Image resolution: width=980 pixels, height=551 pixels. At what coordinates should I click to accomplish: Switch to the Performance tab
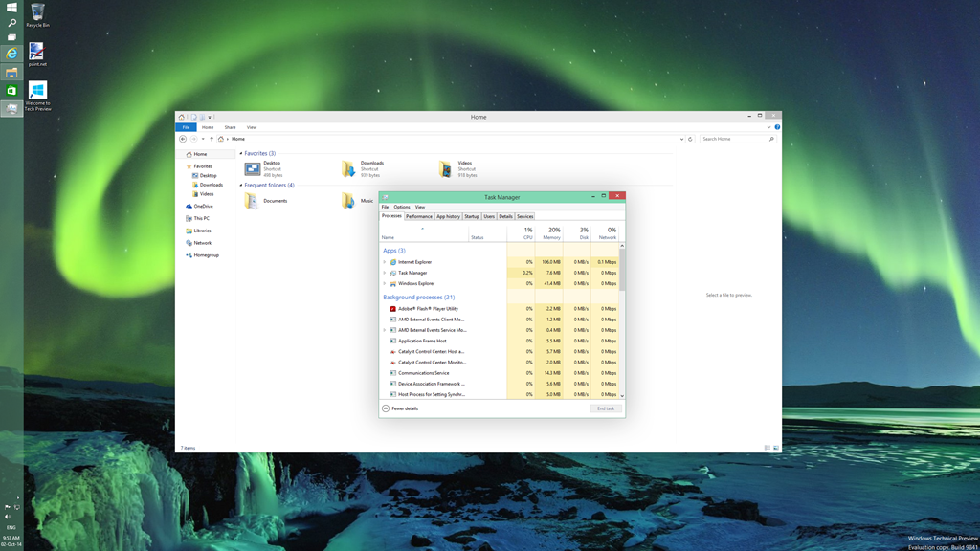(418, 216)
